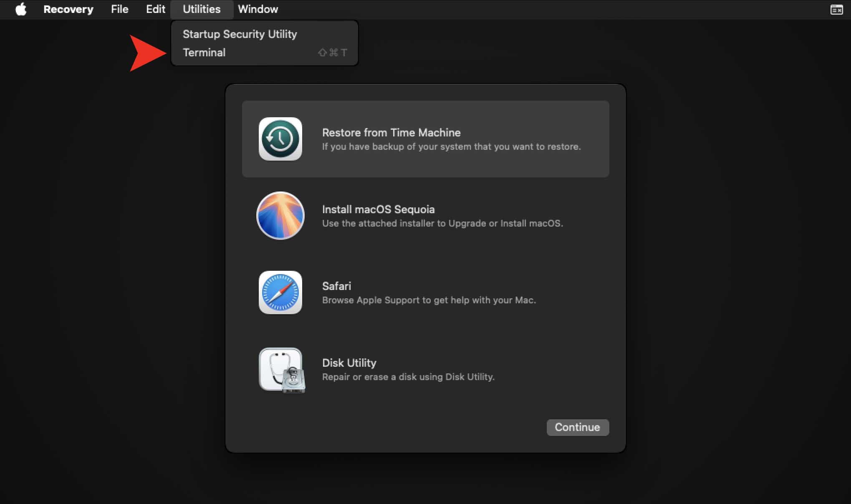Image resolution: width=851 pixels, height=504 pixels.
Task: Choose the Disk Utility option title
Action: [349, 363]
